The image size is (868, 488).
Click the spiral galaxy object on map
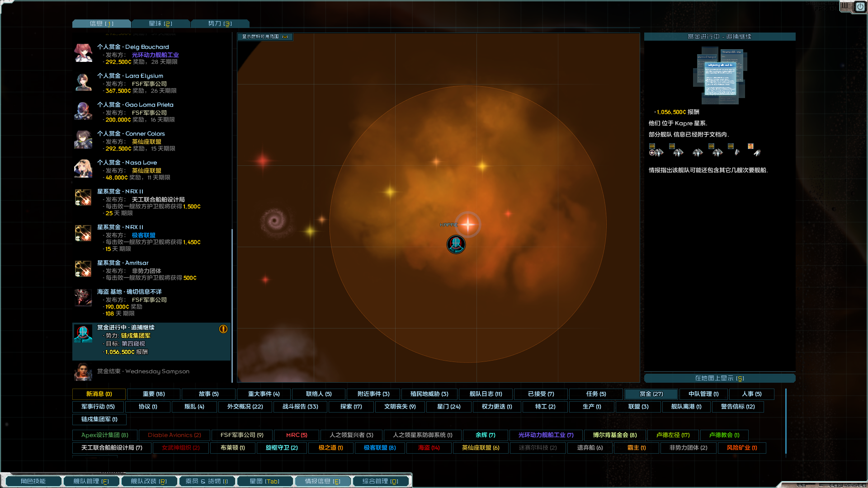(x=274, y=221)
